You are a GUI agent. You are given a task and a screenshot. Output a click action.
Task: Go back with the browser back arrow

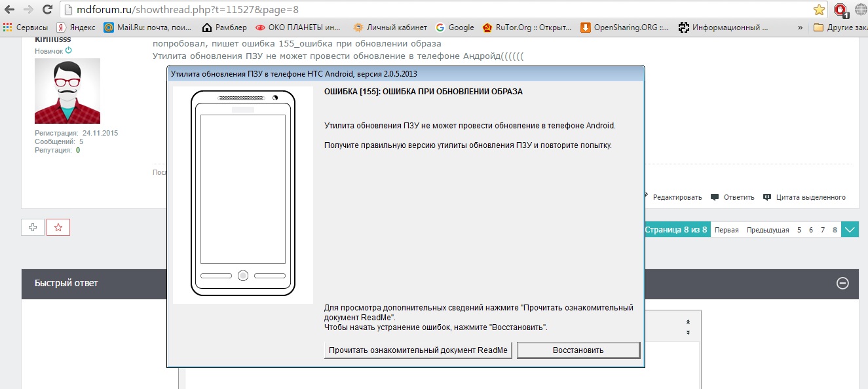click(9, 10)
